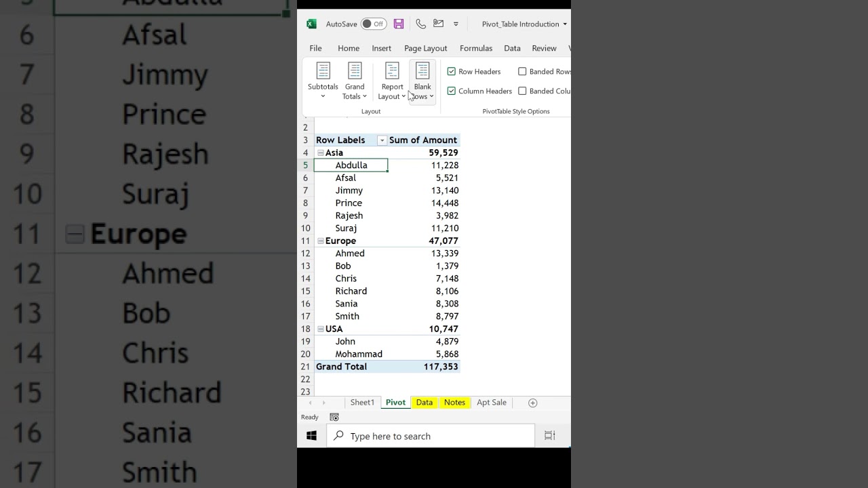
Task: Switch to the Insert ribbon tab
Action: click(x=381, y=48)
